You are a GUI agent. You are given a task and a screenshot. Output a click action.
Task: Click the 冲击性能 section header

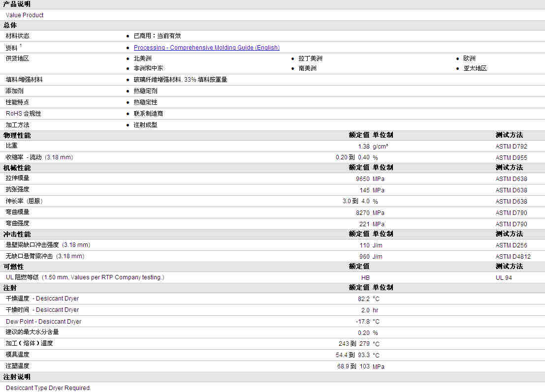click(17, 235)
